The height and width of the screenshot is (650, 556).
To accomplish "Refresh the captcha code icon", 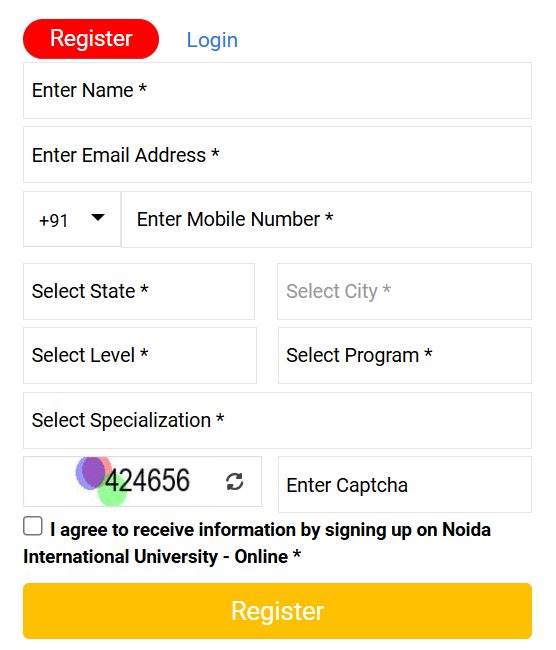I will 234,482.
